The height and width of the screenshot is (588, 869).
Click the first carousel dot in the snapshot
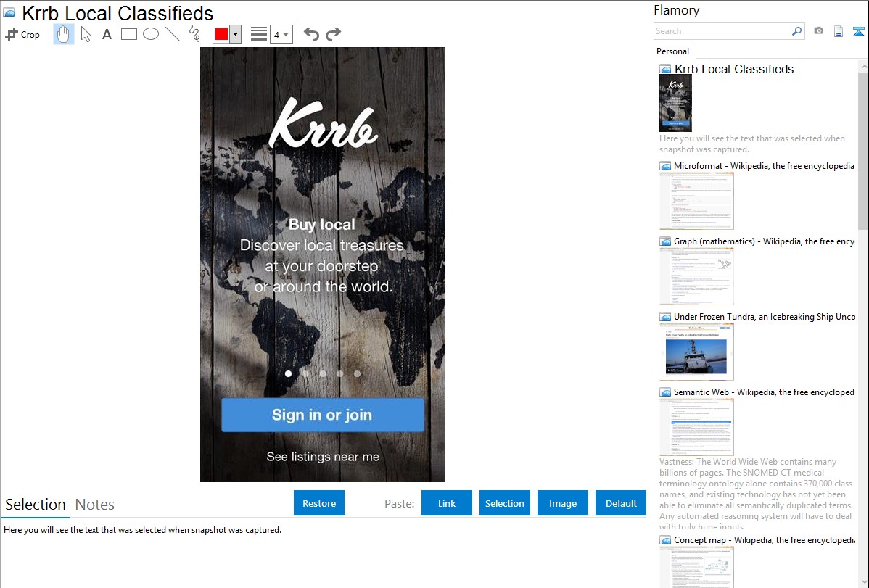(288, 373)
